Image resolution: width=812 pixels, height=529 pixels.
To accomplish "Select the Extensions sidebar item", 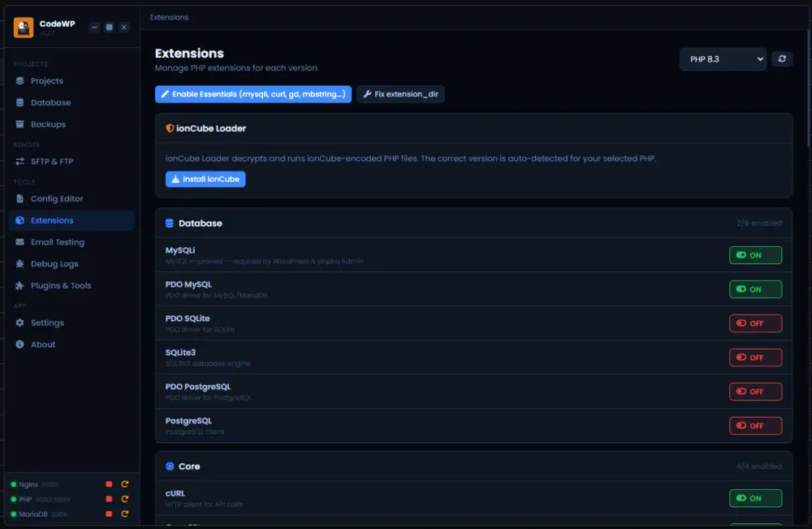I will pyautogui.click(x=71, y=221).
